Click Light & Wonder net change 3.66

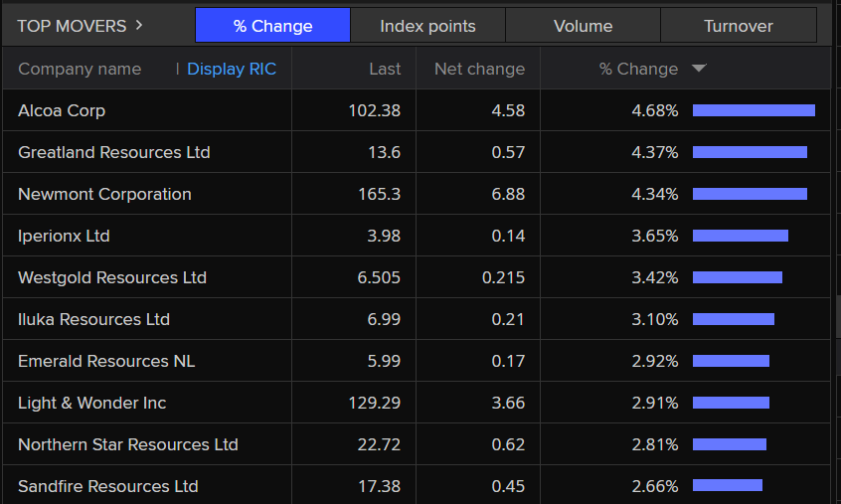click(x=508, y=403)
